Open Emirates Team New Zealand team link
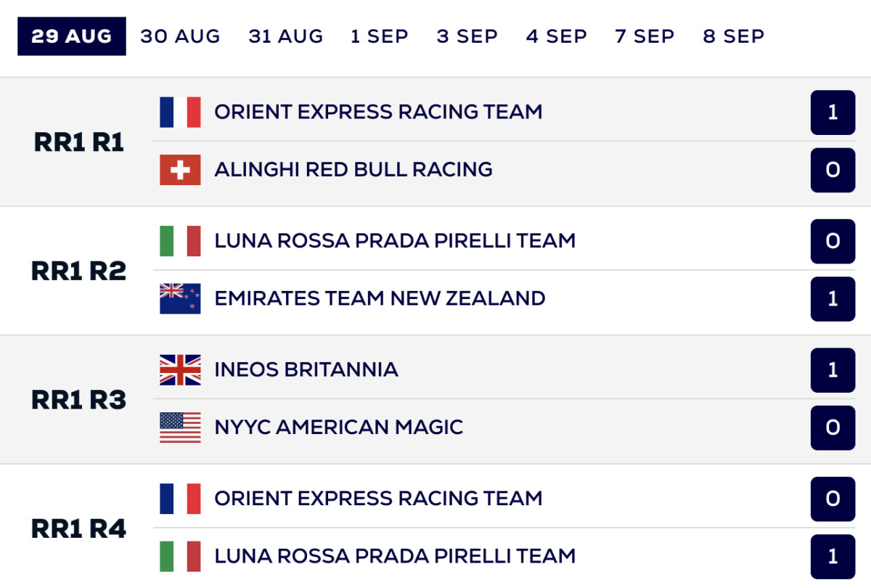This screenshot has height=588, width=871. (380, 298)
